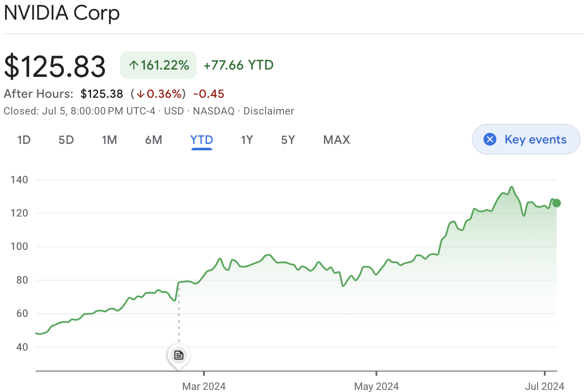The width and height of the screenshot is (584, 392).
Task: Click the NVIDIA Corp title
Action: coord(62,13)
